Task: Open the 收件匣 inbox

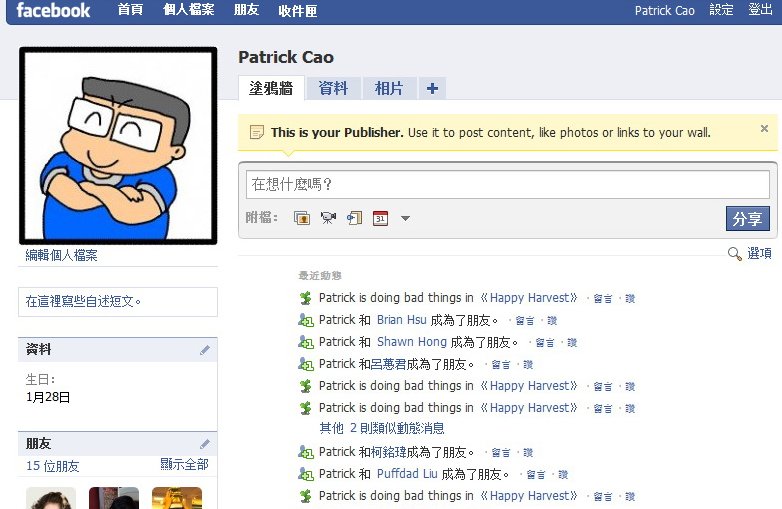Action: pyautogui.click(x=298, y=10)
